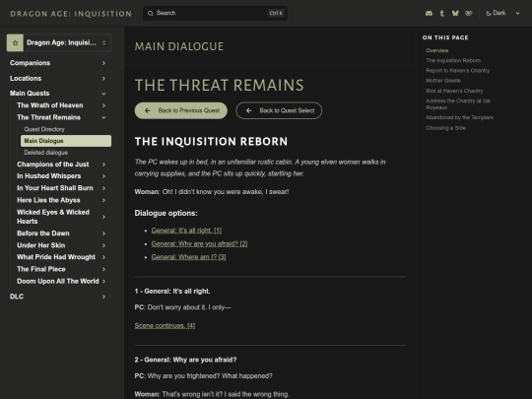Open the Dark theme selector
Image resolution: width=532 pixels, height=399 pixels.
point(502,13)
